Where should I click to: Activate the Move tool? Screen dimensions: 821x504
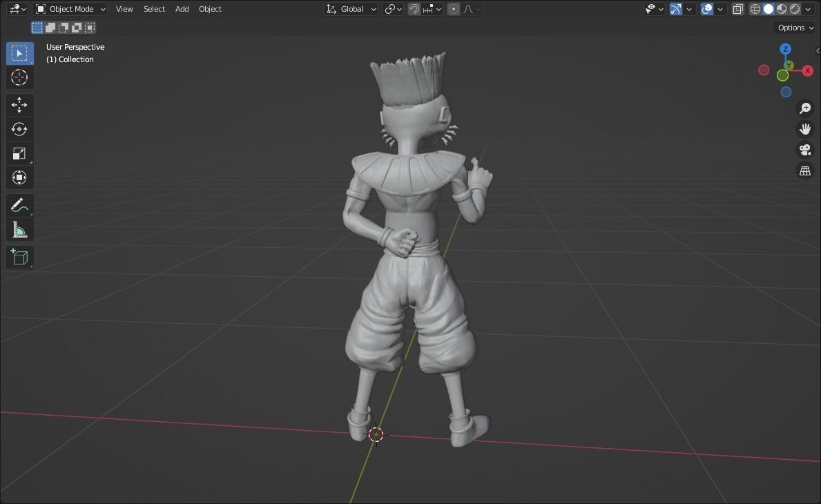pos(19,105)
